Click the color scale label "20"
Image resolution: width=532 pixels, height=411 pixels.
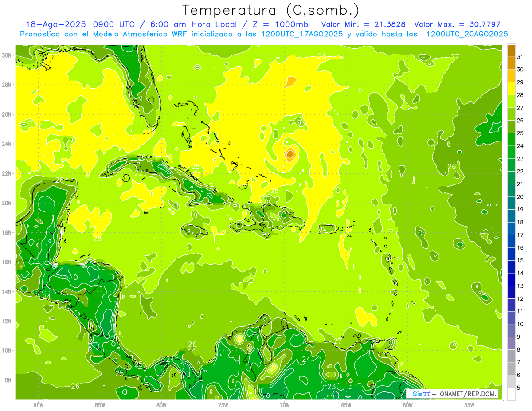[520, 197]
